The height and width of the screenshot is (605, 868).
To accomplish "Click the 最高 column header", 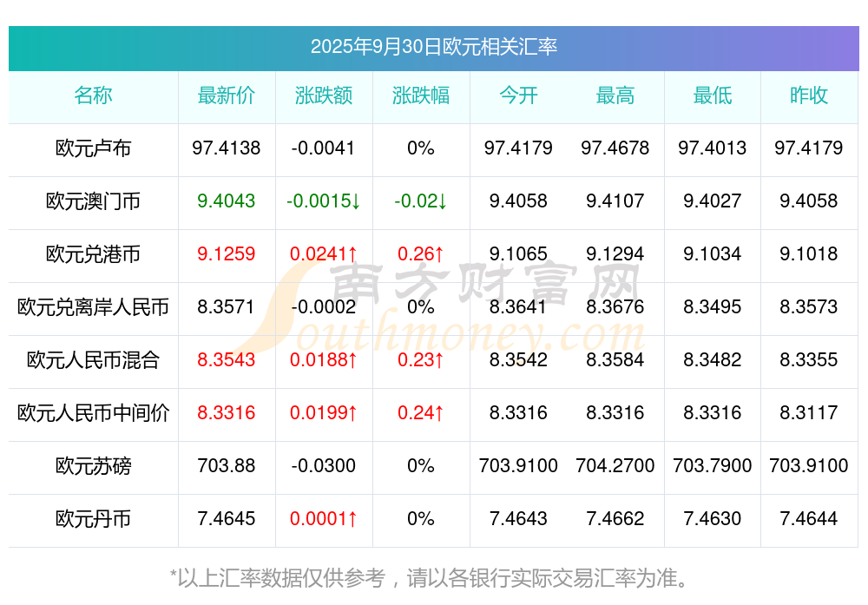I will pyautogui.click(x=615, y=95).
